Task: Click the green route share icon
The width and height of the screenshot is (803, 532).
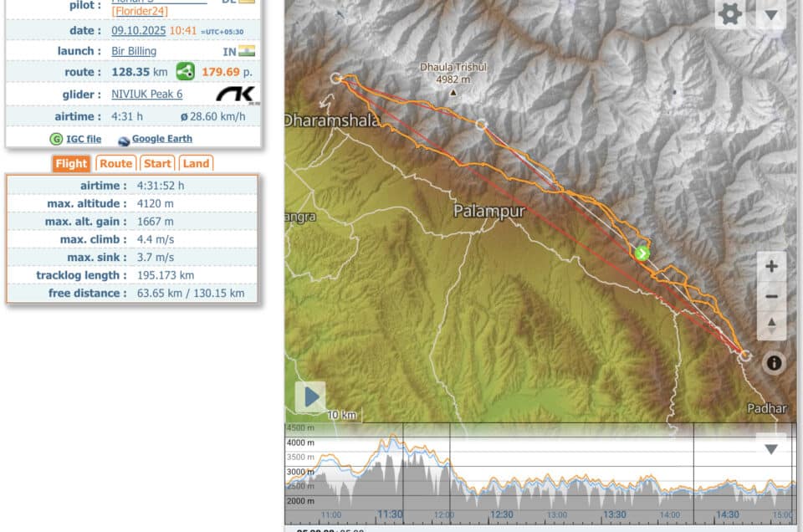Action: pyautogui.click(x=185, y=72)
